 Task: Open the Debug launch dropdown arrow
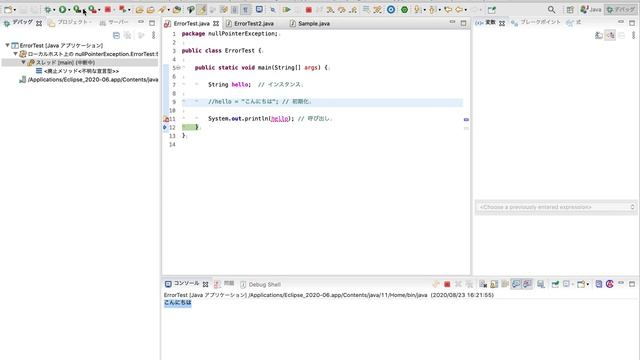(54, 9)
